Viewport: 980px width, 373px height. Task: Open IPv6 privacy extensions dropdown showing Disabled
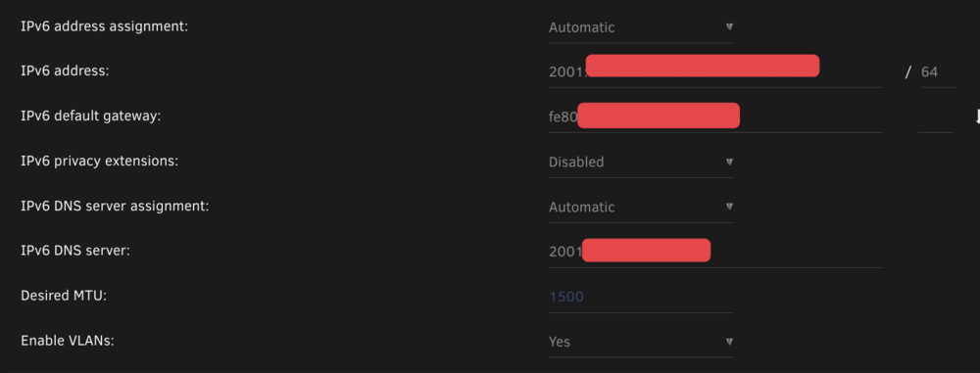click(x=641, y=162)
